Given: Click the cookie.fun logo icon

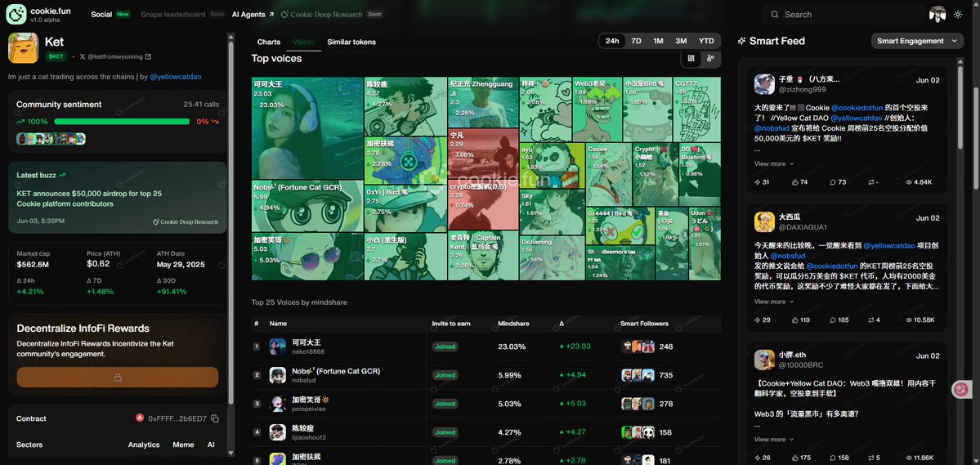Looking at the screenshot, I should [16, 14].
